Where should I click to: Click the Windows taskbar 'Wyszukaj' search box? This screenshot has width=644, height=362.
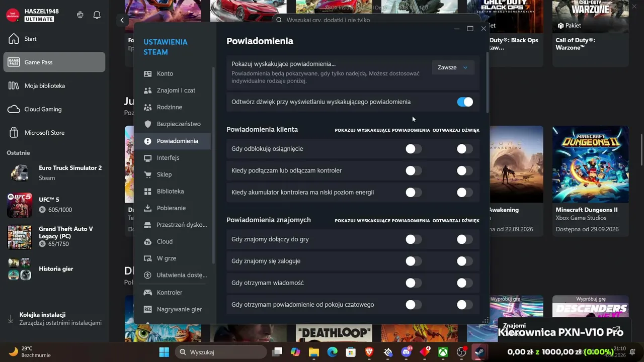[221, 352]
